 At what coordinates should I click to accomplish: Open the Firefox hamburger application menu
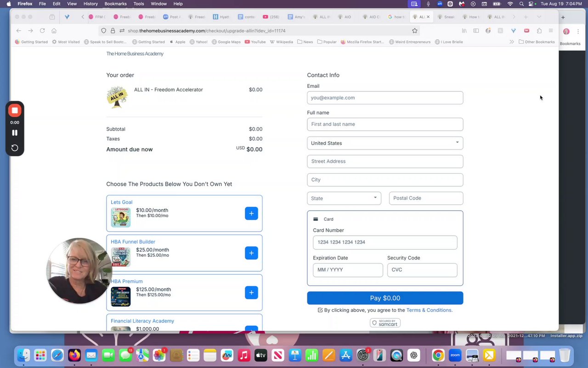click(551, 31)
